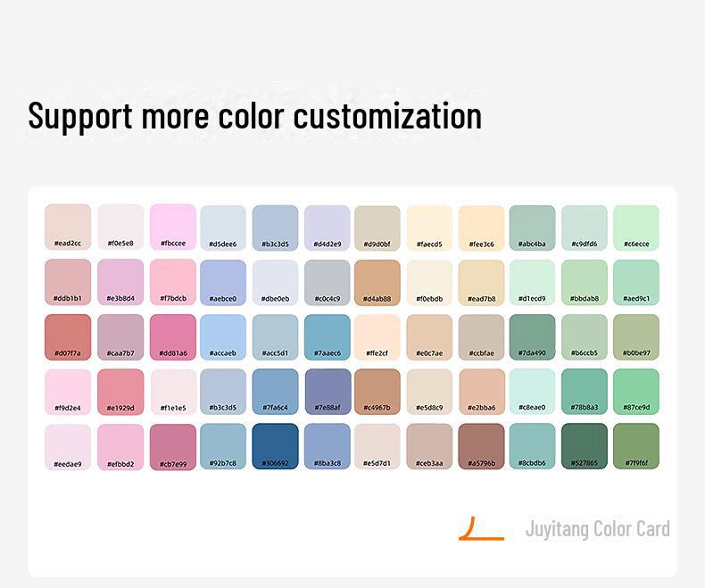
Task: Pick the #7aaec6 blue swatch
Action: [x=328, y=336]
